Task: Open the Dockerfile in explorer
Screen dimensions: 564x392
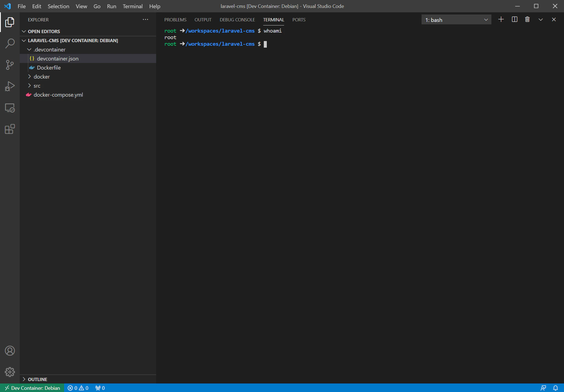Action: 88,68
